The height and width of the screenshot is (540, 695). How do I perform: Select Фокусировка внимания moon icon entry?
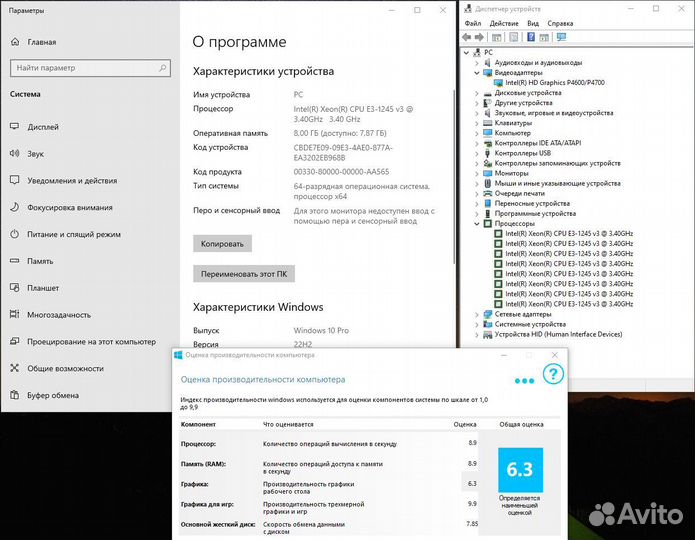pos(15,207)
